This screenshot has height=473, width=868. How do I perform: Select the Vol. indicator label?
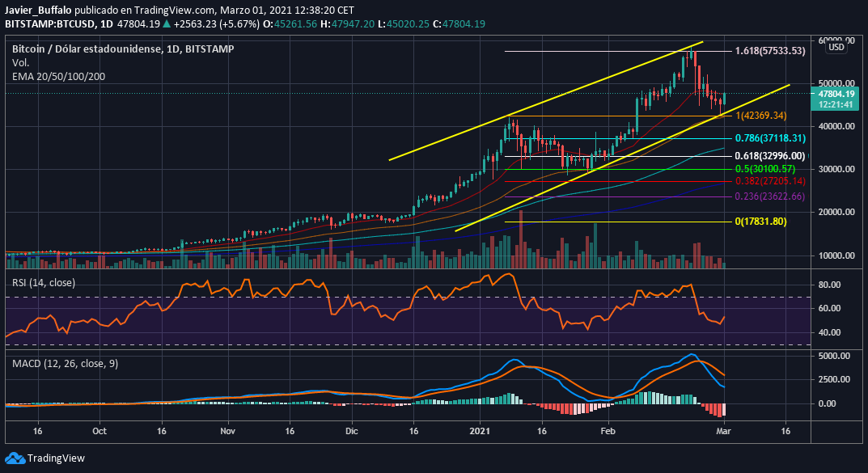tap(20, 62)
